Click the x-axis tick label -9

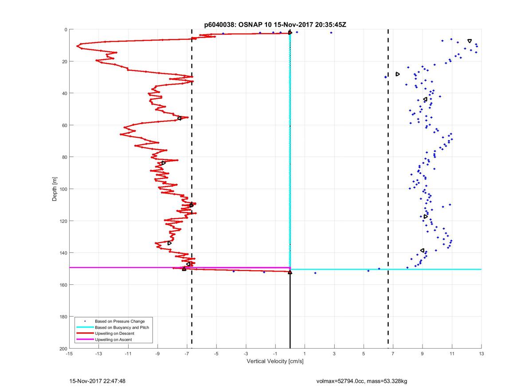[x=157, y=354]
